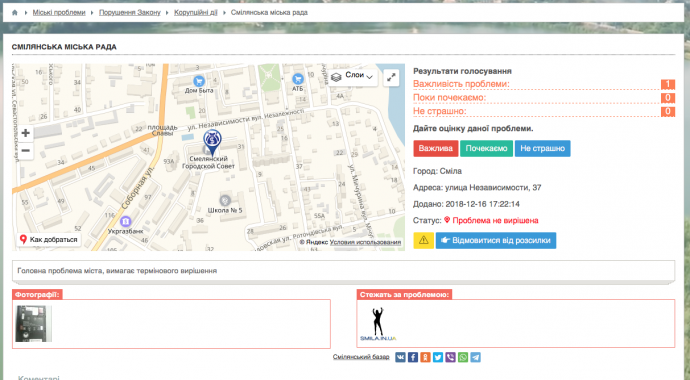Zoom in on the map
The width and height of the screenshot is (690, 380).
tap(26, 133)
